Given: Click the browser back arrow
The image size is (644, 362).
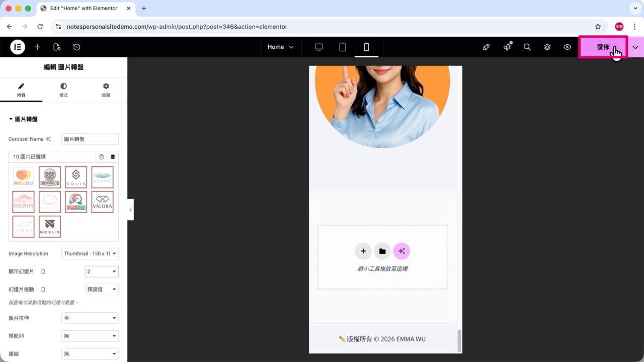Looking at the screenshot, I should (9, 26).
